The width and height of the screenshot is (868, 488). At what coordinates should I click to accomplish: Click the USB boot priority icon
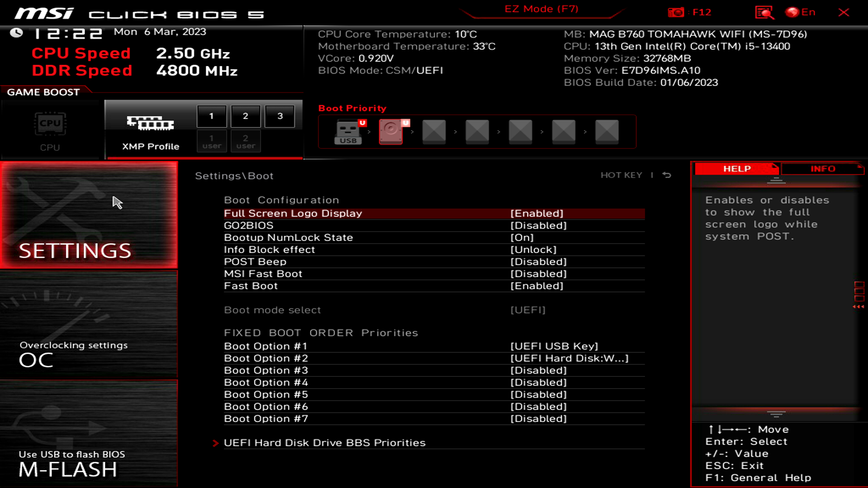point(349,131)
